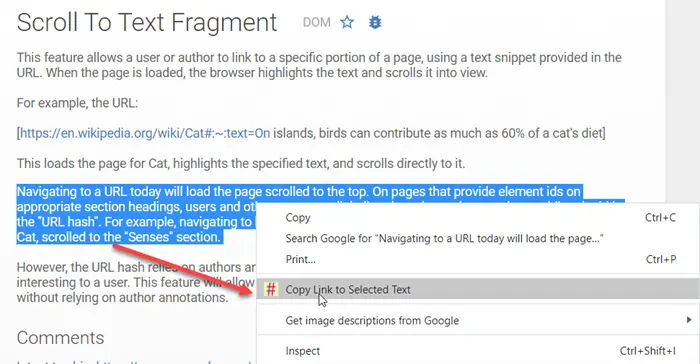Open the en.wikipedia.org Cat text link
Viewport: 700px width, 364px height.
point(145,133)
